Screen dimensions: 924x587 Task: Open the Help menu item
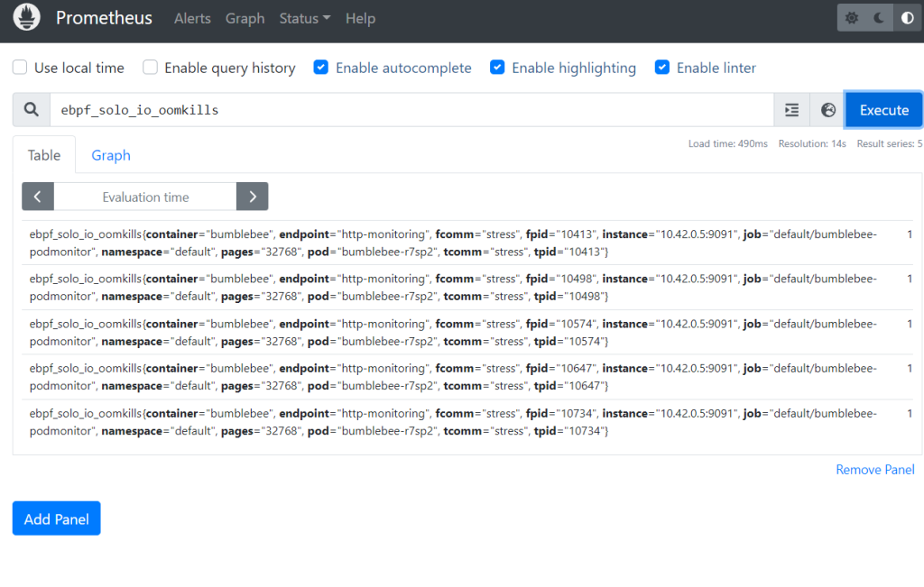360,18
